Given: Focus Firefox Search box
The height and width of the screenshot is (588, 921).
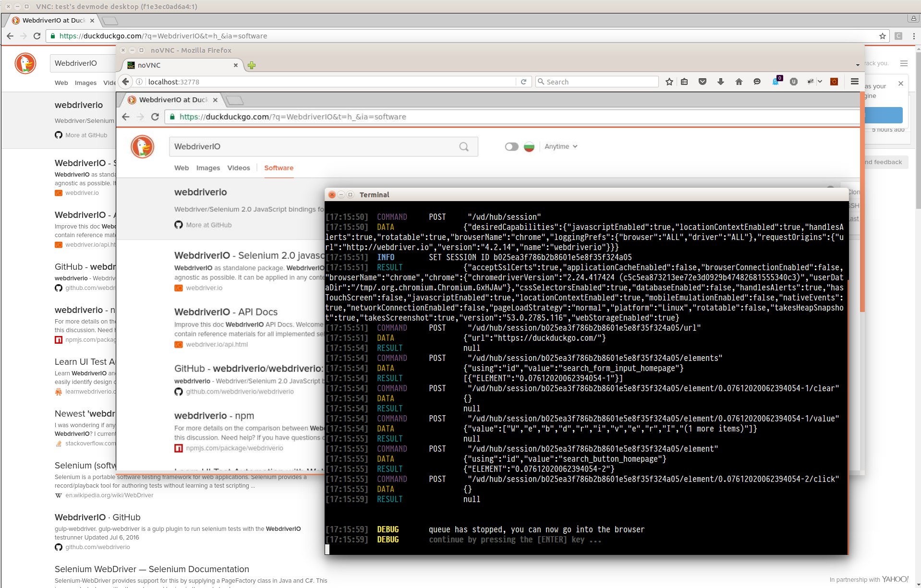Looking at the screenshot, I should (597, 82).
